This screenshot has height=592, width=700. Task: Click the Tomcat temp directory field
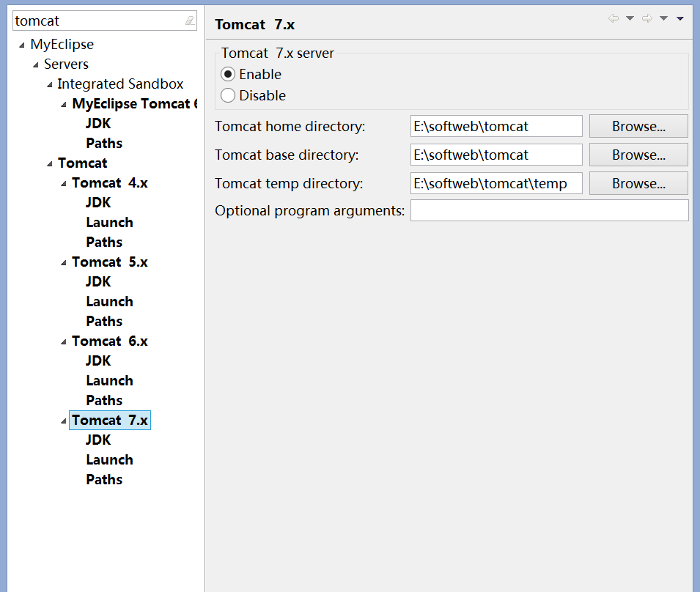coord(496,183)
